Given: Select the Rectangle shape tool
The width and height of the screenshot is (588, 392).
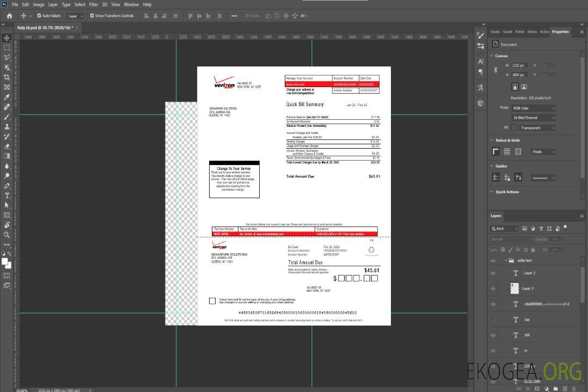Looking at the screenshot, I should pyautogui.click(x=7, y=215).
